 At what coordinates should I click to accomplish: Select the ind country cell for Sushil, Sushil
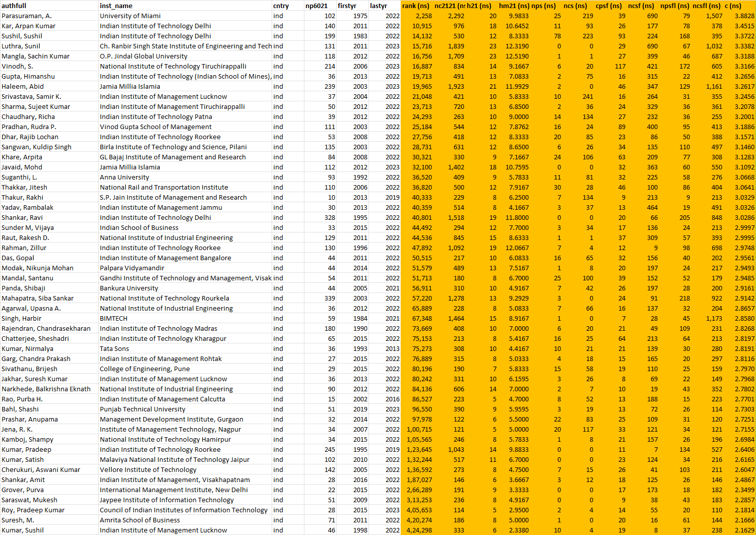pyautogui.click(x=278, y=36)
